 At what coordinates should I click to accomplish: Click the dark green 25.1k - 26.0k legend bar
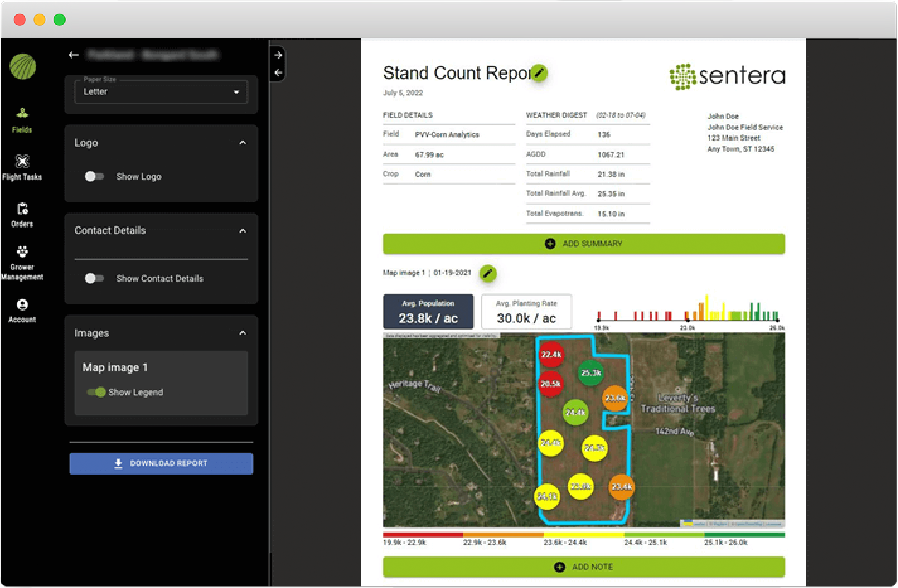click(745, 534)
